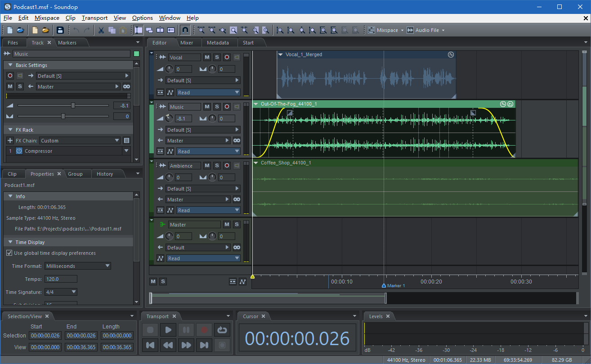Switch to the Mixer tab
591x364 pixels.
(x=187, y=43)
